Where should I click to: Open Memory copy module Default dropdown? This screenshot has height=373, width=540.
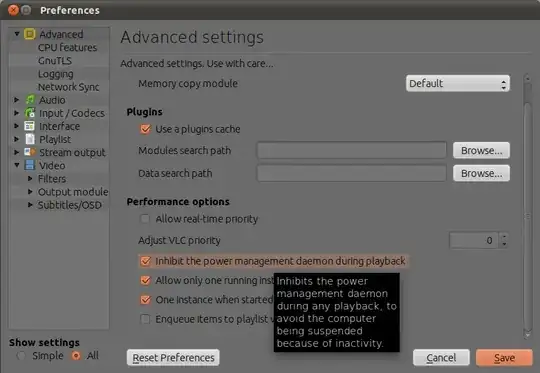[458, 83]
